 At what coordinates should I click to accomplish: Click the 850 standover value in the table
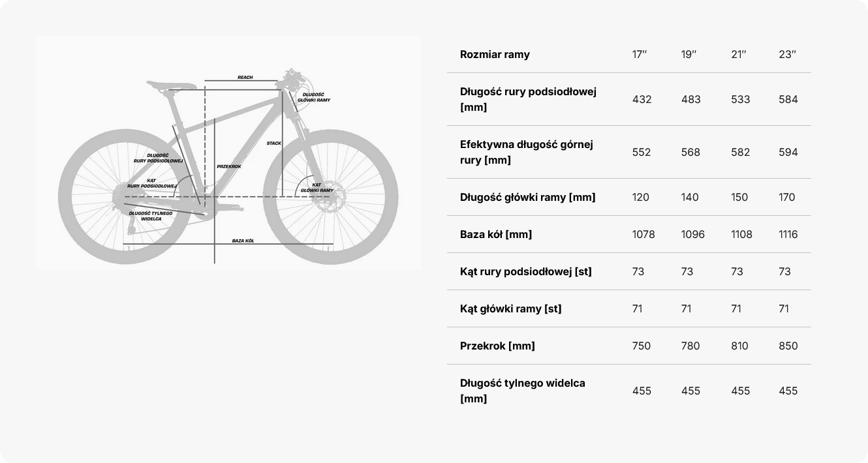788,346
